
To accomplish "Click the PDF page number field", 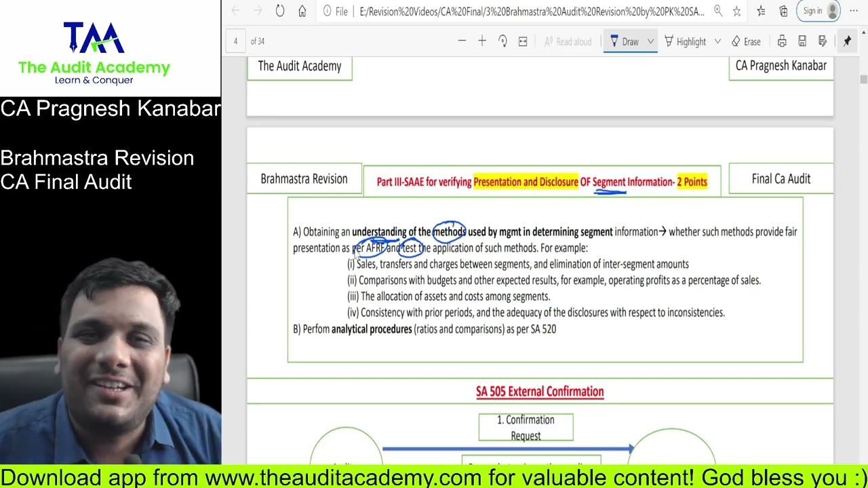I will pos(235,41).
